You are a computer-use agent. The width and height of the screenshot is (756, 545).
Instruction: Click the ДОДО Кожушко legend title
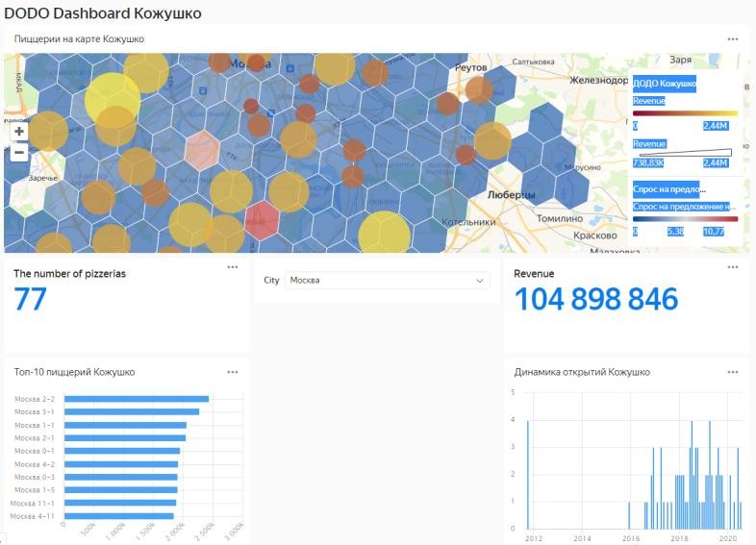[665, 84]
